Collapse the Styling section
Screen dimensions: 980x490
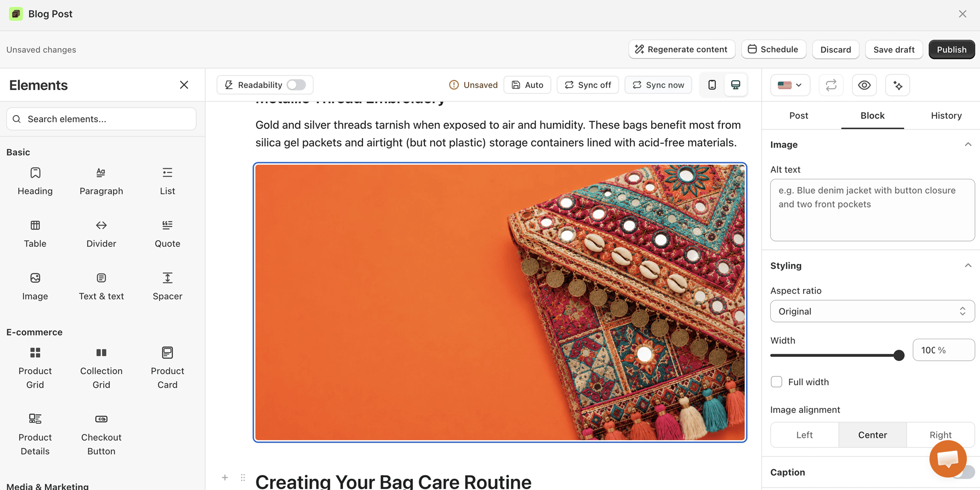point(968,265)
